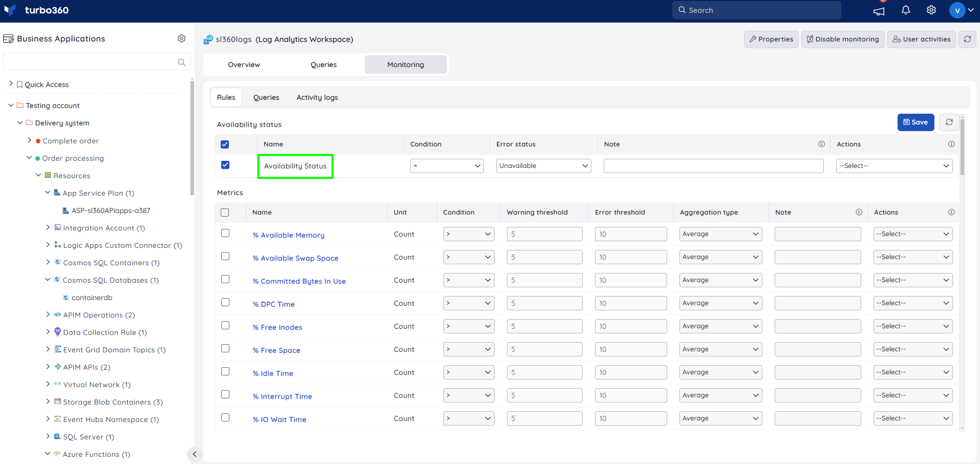This screenshot has height=464, width=980.
Task: Expand the Complete order node
Action: [29, 140]
